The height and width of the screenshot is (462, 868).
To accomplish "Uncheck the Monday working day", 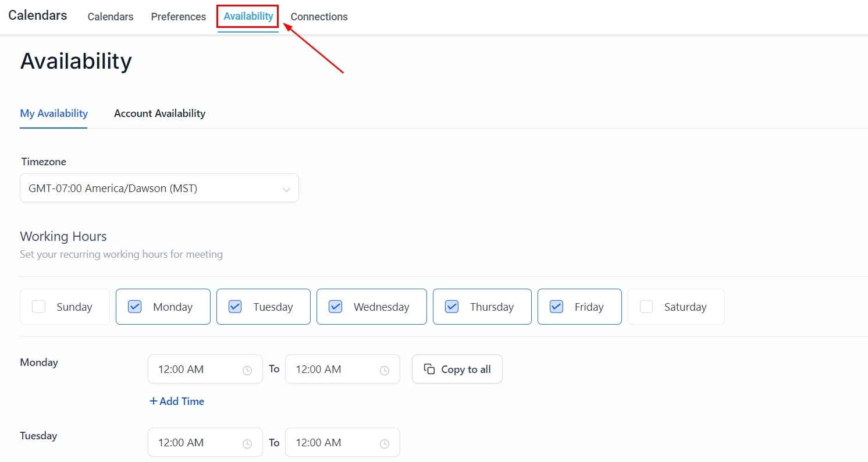I will (x=134, y=307).
